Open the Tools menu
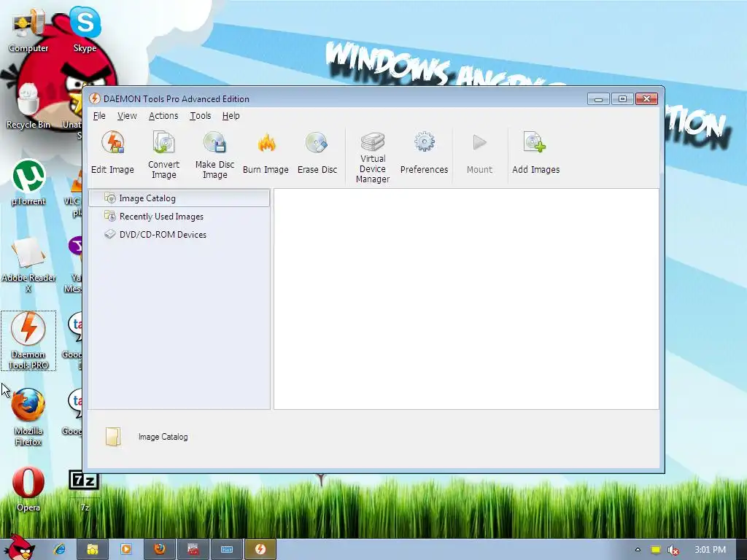The image size is (747, 560). coord(200,116)
